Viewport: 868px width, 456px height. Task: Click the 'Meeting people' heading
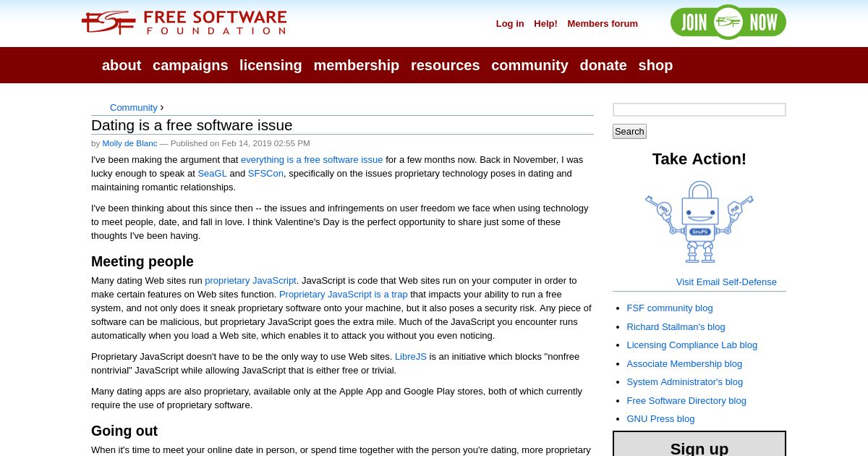click(142, 261)
